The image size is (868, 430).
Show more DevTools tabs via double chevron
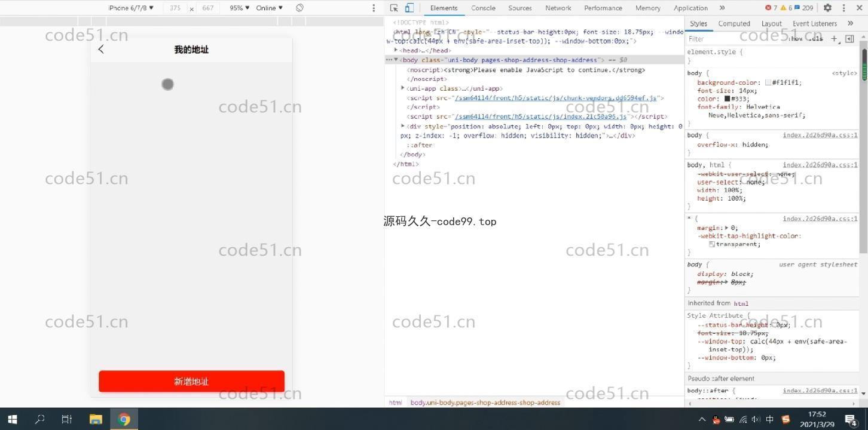click(x=722, y=8)
